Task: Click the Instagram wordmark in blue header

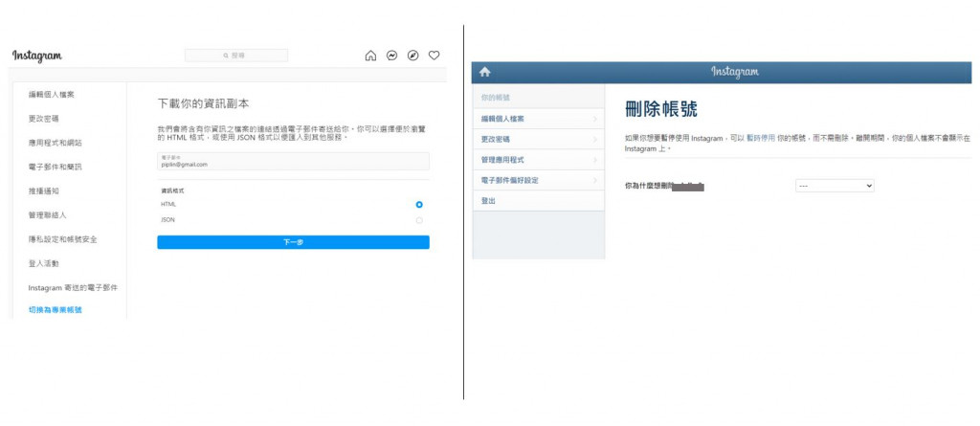Action: click(x=734, y=72)
